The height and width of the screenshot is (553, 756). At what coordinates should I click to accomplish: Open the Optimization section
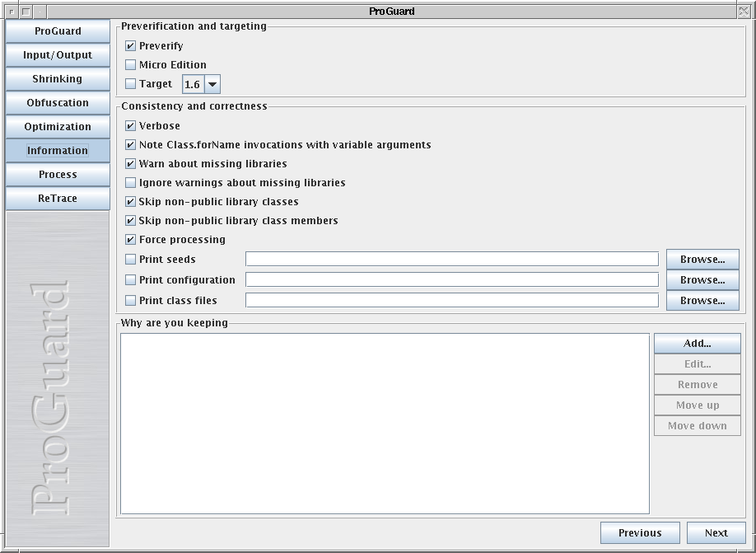(58, 127)
